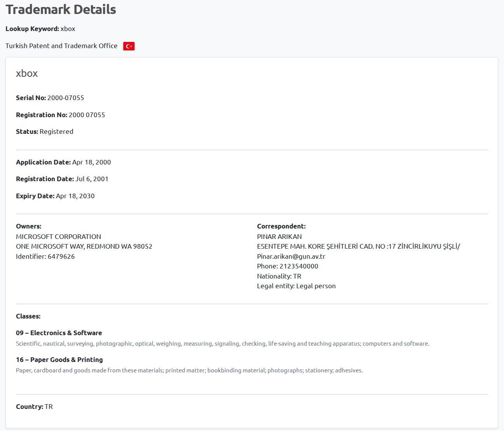504x431 pixels.
Task: Click class '09 – Electronics & Software' heading
Action: [59, 333]
